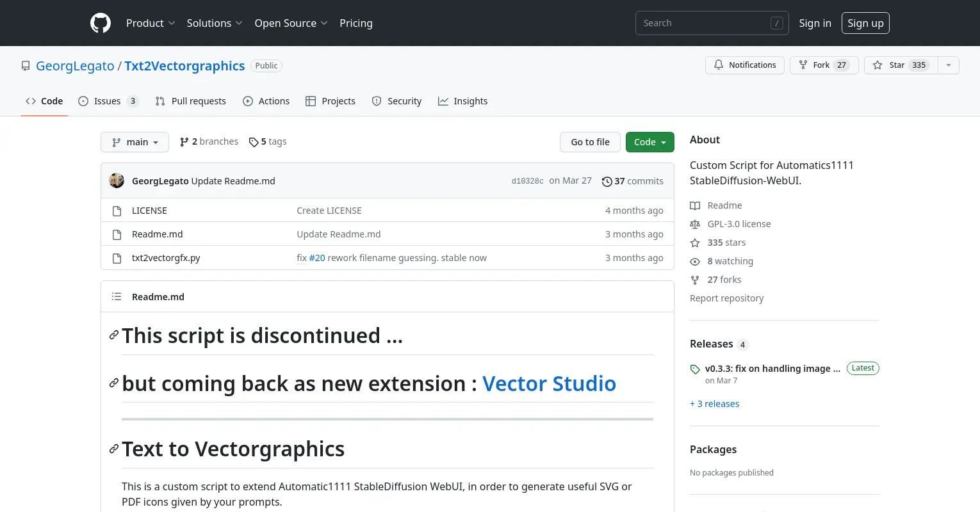Viewport: 980px width, 512px height.
Task: Click the branches icon showing 2 branches
Action: point(184,142)
